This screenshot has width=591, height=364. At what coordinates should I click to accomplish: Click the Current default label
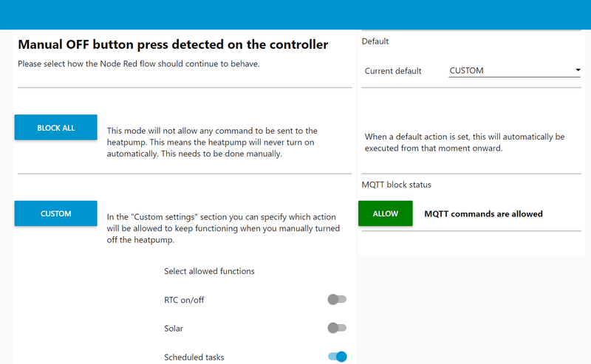click(393, 71)
